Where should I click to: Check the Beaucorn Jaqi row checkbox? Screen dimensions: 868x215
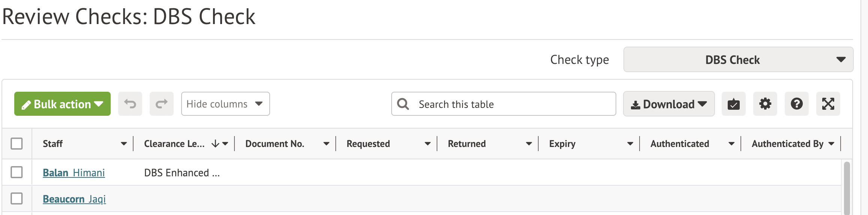pyautogui.click(x=17, y=198)
